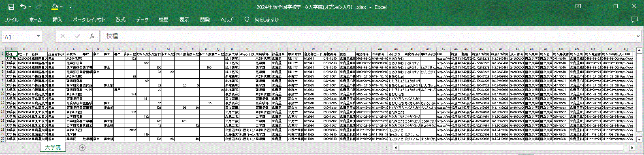Select column header B
Image resolution: width=644 pixels, height=155 pixels.
[x=24, y=49]
